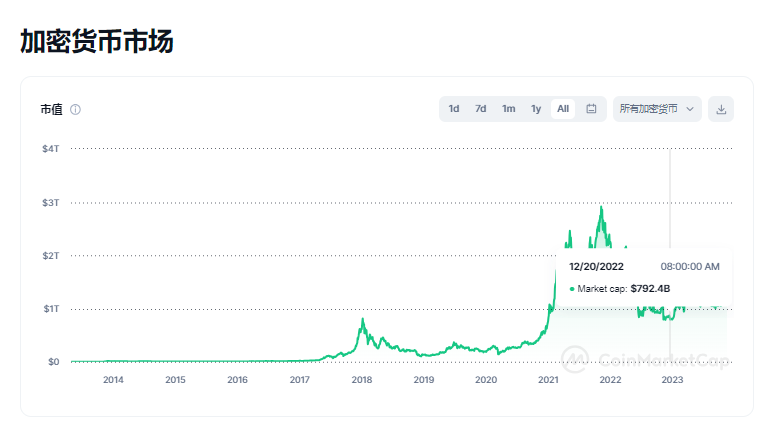The height and width of the screenshot is (432, 765).
Task: Select the 1d time range
Action: 454,109
